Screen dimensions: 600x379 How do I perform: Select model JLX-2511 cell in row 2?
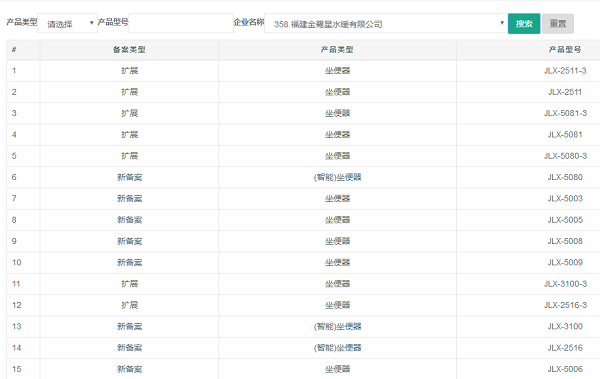pyautogui.click(x=565, y=92)
